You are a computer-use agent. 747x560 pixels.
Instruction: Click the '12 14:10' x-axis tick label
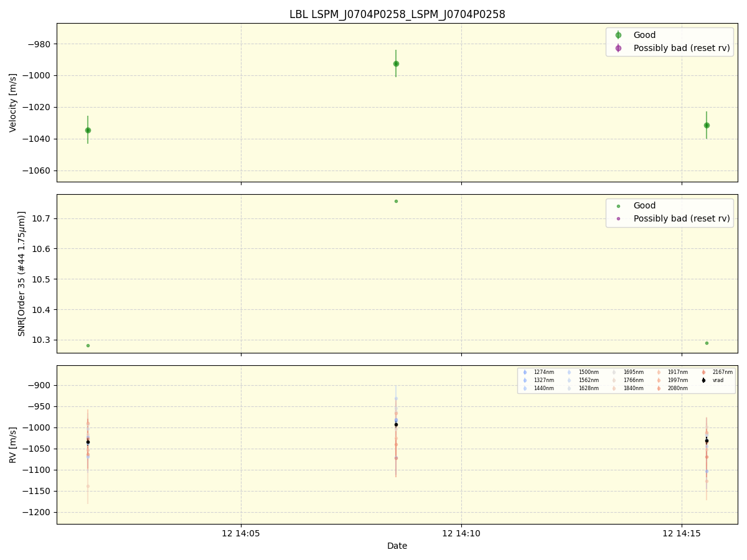(x=461, y=533)
